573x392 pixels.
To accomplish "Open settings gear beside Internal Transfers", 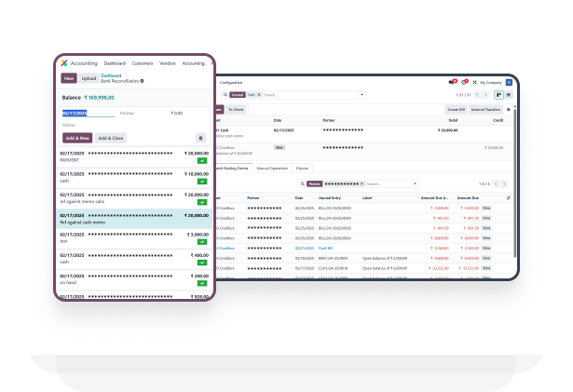I will tap(508, 109).
